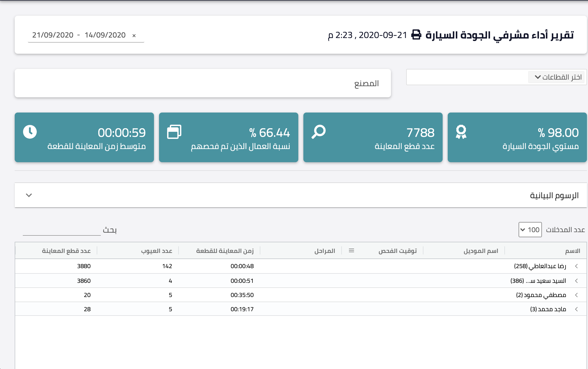Open the entries count dropdown showing 100

point(530,230)
